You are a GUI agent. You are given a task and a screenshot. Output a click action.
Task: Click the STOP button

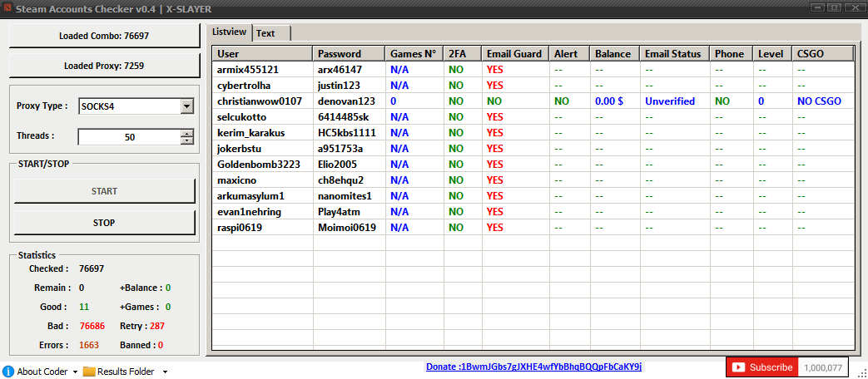(x=104, y=223)
